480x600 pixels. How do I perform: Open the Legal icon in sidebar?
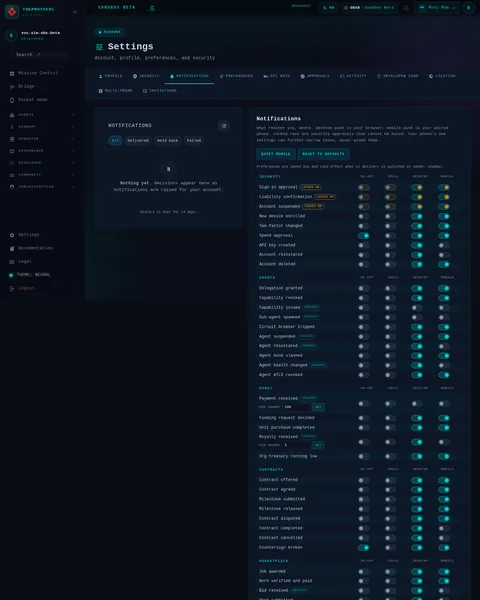[12, 262]
